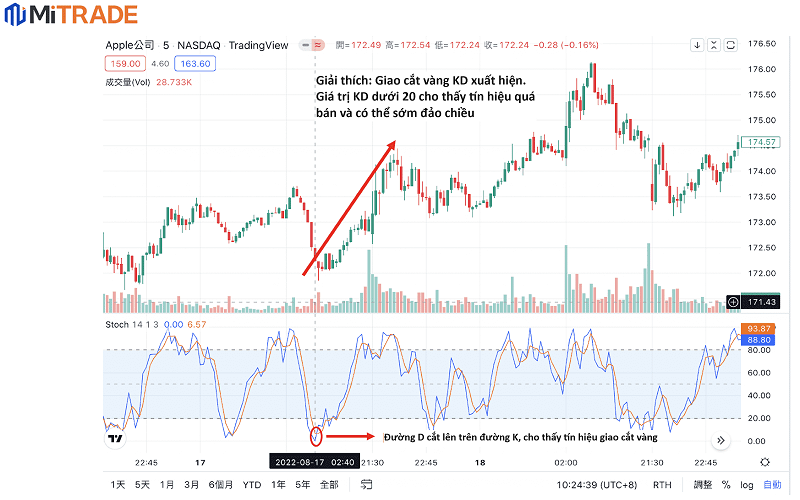Click the MiTrade logo
The height and width of the screenshot is (500, 800).
(71, 14)
